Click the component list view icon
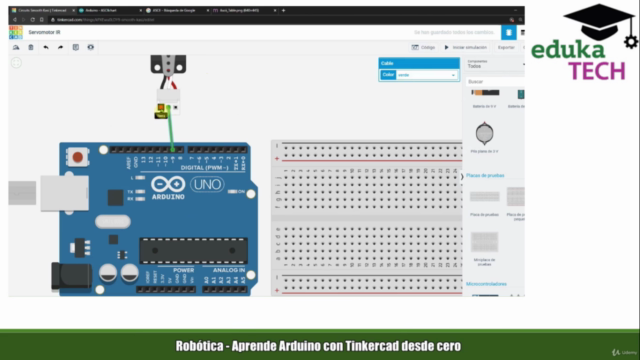 (522, 32)
